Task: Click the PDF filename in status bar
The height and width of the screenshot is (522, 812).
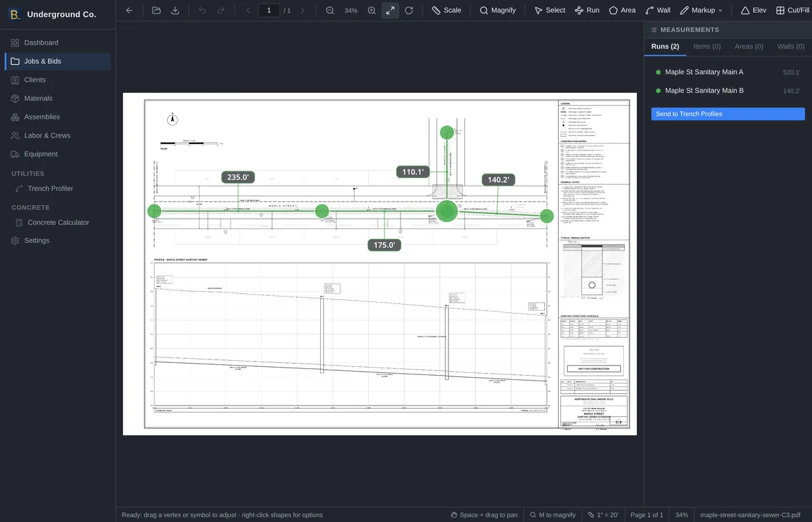Action: 750,515
